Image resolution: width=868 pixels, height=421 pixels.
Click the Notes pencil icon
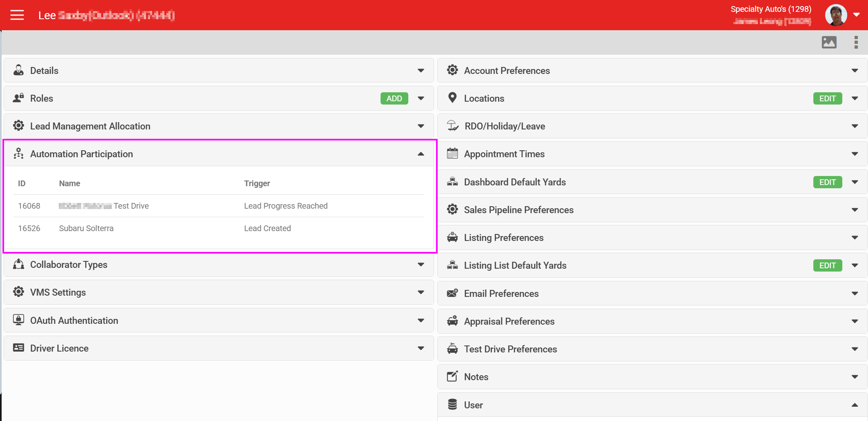(452, 376)
